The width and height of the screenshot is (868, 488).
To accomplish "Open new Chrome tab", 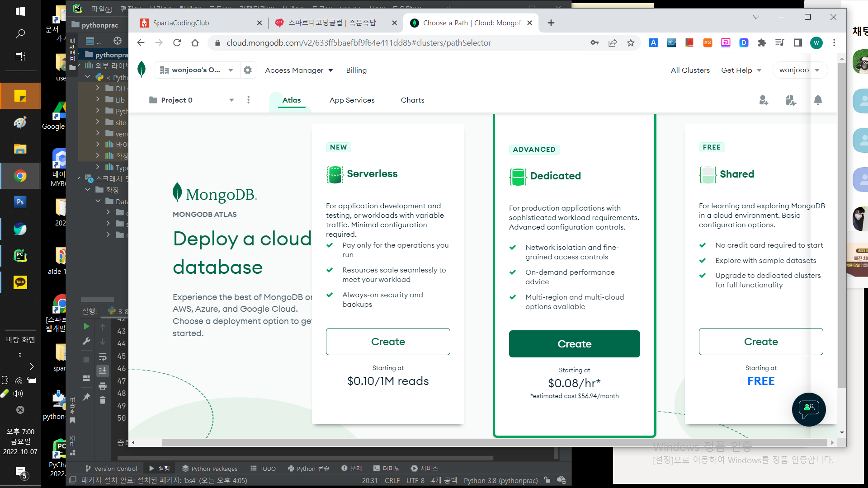I will [x=551, y=23].
